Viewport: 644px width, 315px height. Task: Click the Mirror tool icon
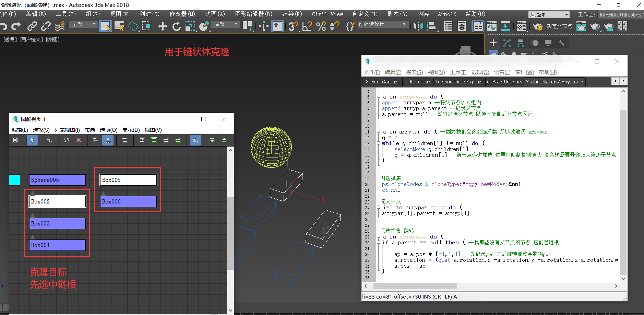418,26
